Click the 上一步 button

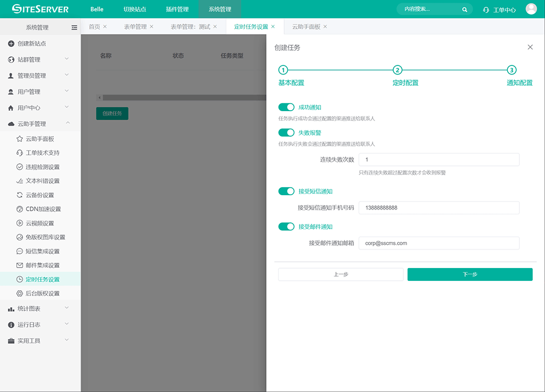pos(341,274)
